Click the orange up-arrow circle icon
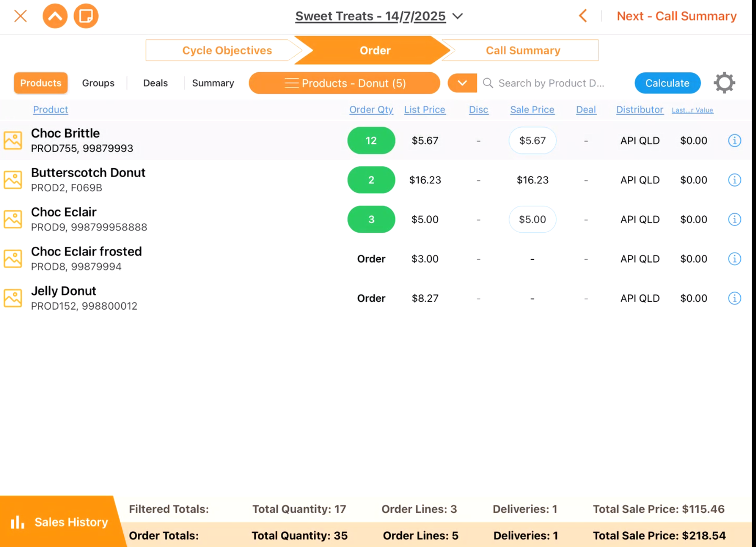The width and height of the screenshot is (756, 547). click(x=55, y=16)
